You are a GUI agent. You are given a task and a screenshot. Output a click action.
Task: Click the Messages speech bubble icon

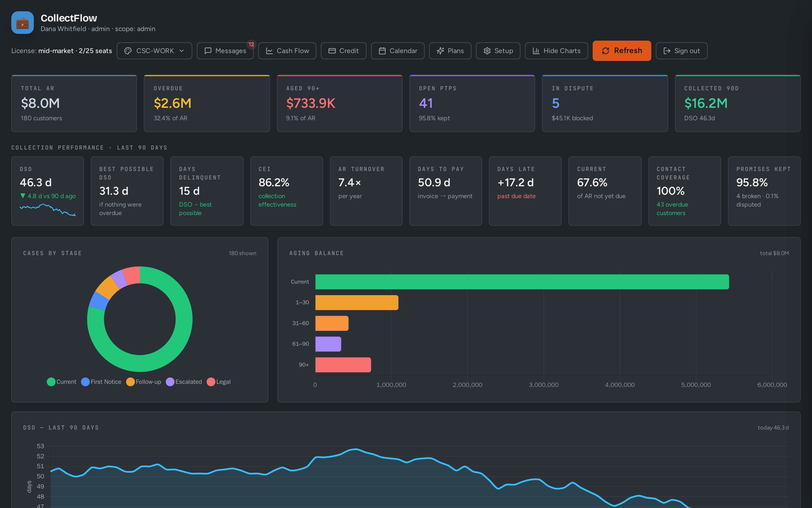click(208, 51)
